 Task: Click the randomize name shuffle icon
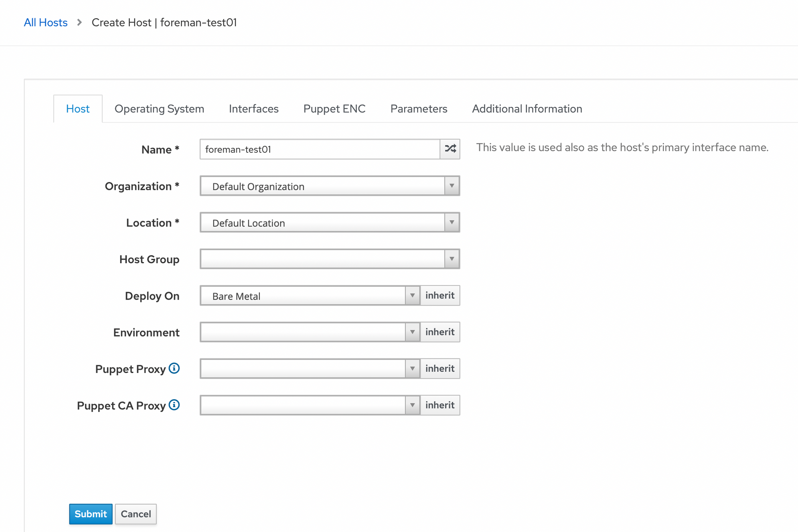pyautogui.click(x=450, y=149)
